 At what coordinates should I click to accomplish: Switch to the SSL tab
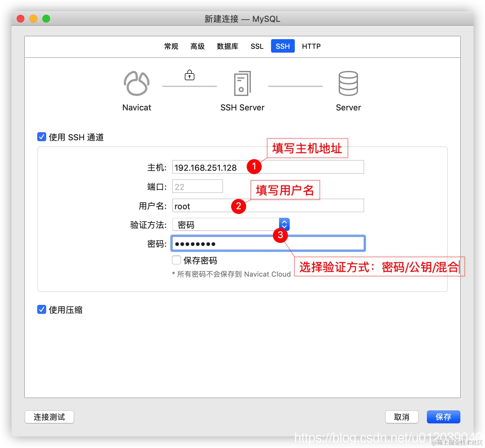pyautogui.click(x=257, y=46)
